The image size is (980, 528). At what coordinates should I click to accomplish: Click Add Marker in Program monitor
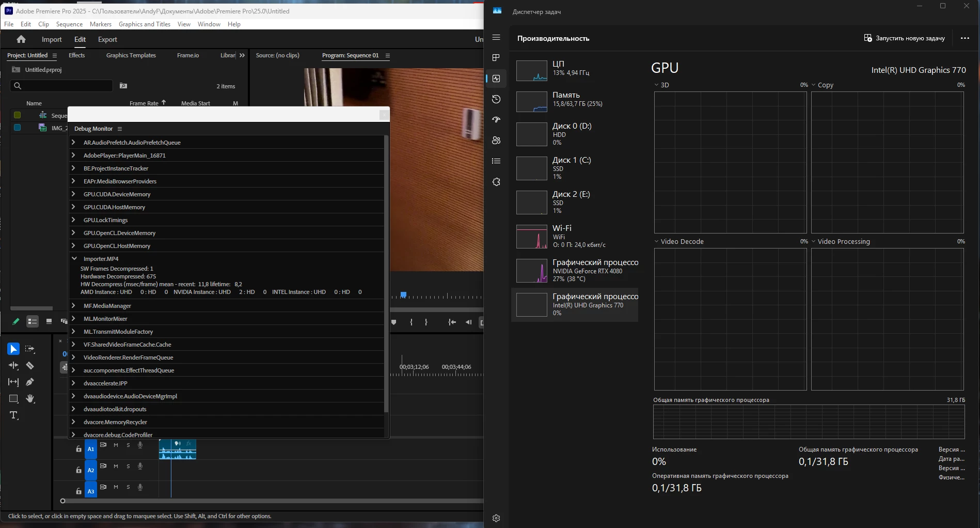pyautogui.click(x=394, y=322)
